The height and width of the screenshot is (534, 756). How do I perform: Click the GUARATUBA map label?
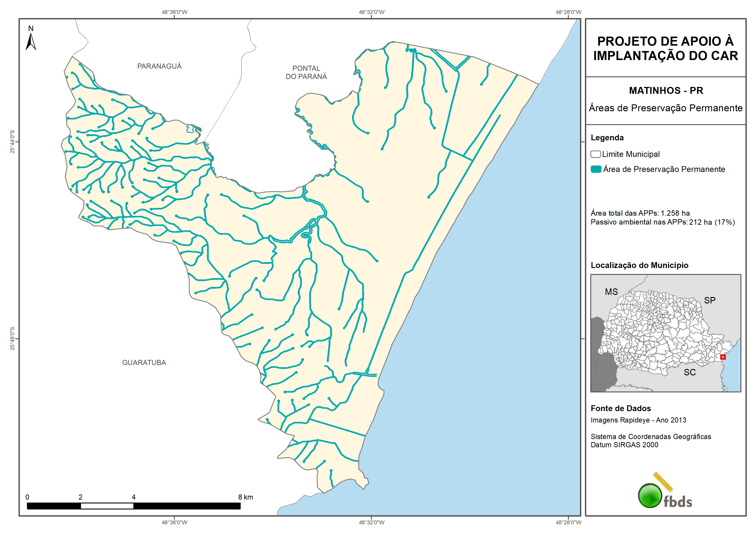pyautogui.click(x=144, y=363)
